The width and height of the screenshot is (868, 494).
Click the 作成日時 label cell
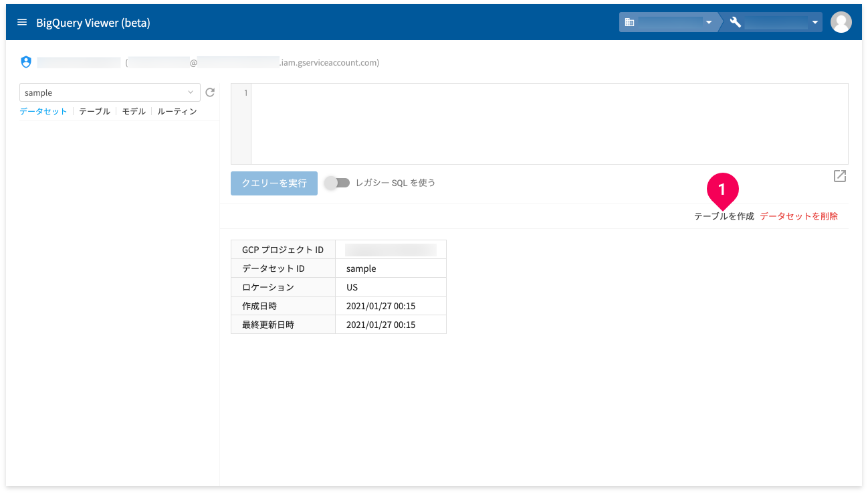coord(283,306)
